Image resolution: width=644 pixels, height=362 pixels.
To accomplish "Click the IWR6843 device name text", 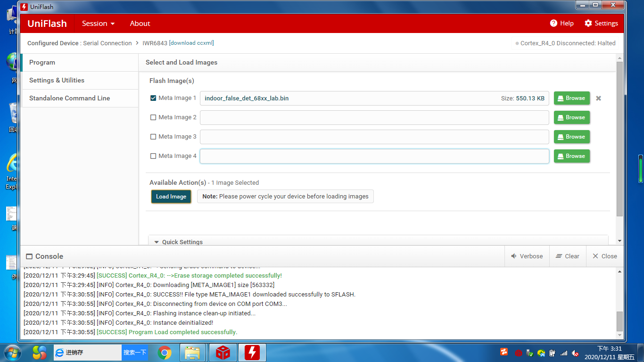I will (155, 43).
